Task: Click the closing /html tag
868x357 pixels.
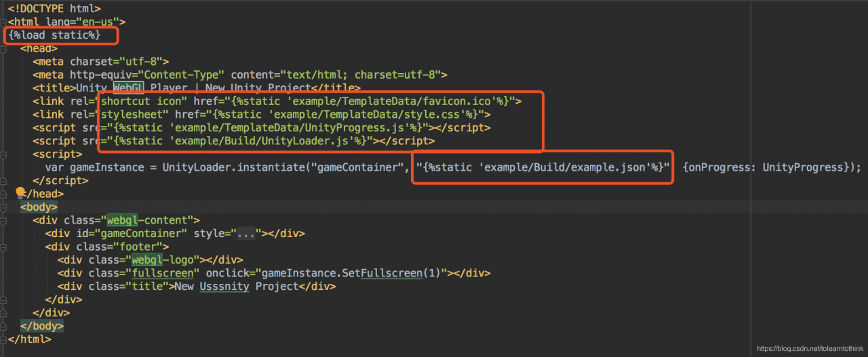Action: pyautogui.click(x=29, y=339)
